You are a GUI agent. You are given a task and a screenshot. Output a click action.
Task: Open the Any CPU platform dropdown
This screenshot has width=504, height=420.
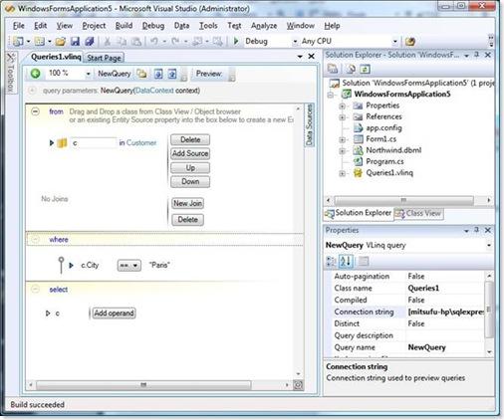pos(394,42)
